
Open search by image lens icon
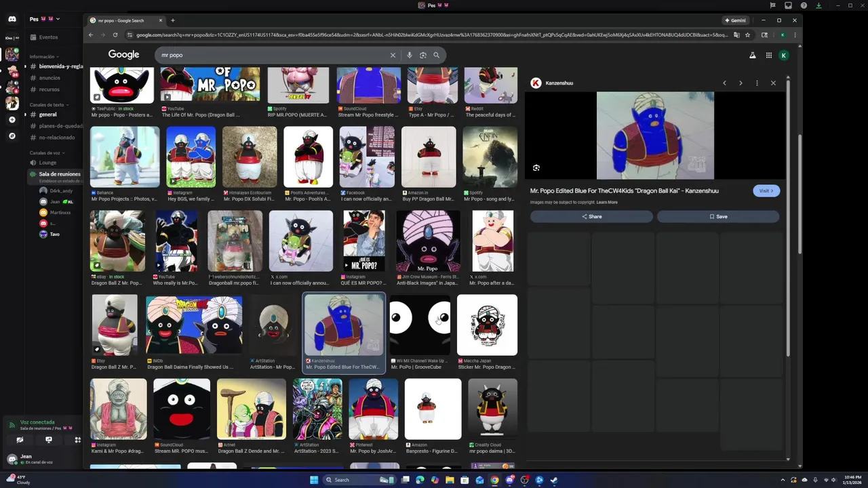422,55
